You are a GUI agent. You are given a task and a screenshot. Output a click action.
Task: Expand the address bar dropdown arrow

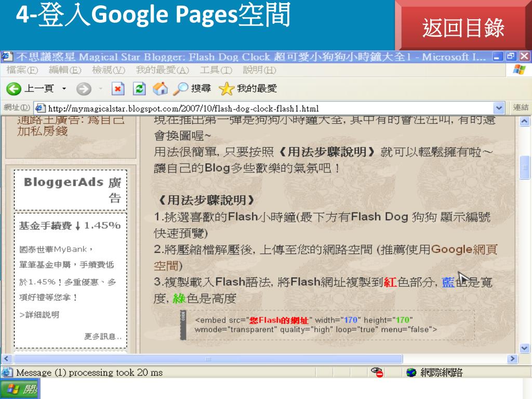point(498,109)
